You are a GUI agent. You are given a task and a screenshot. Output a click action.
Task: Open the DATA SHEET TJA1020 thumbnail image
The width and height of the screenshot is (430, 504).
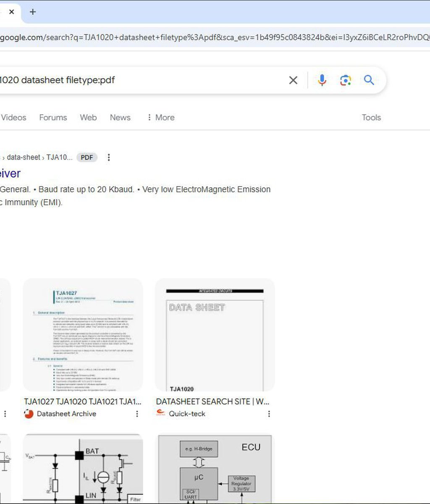point(215,335)
